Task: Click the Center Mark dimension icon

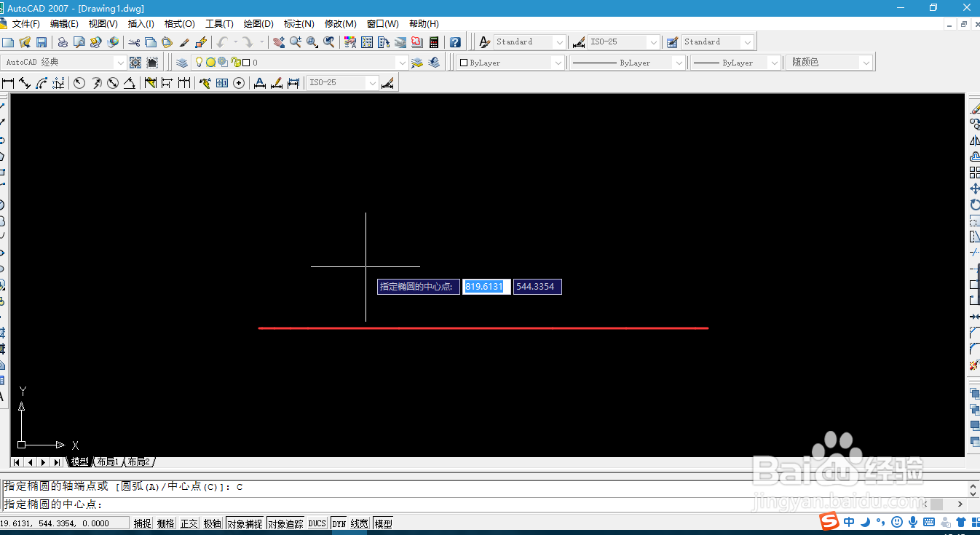Action: pyautogui.click(x=239, y=83)
